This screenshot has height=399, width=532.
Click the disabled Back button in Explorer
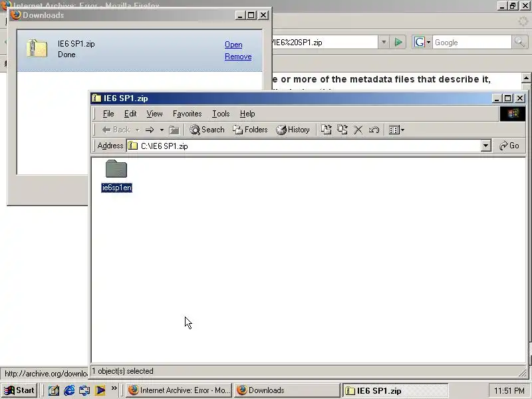(x=116, y=130)
